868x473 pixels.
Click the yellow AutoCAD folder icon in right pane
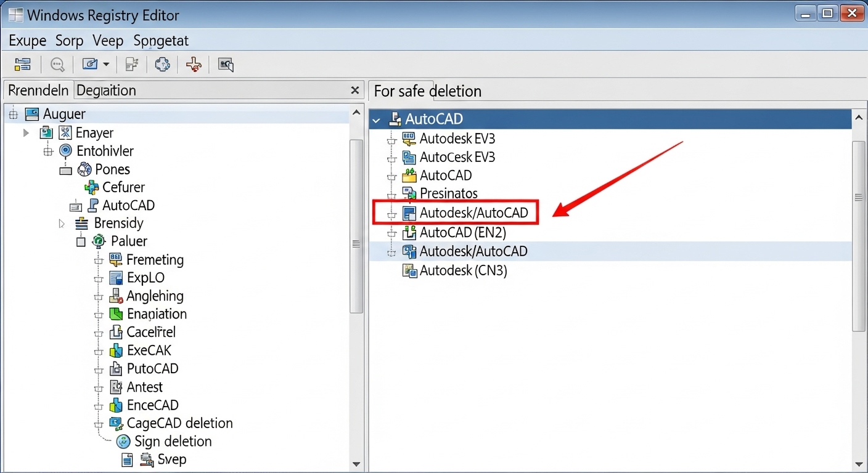[x=409, y=176]
